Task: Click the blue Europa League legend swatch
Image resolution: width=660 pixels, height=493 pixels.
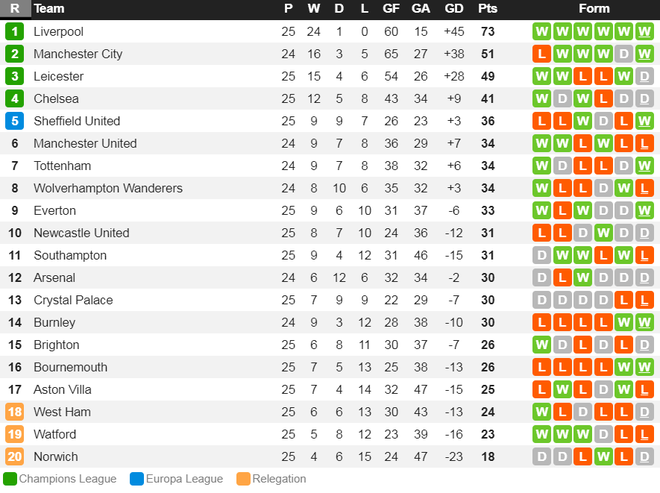Action: pyautogui.click(x=137, y=479)
